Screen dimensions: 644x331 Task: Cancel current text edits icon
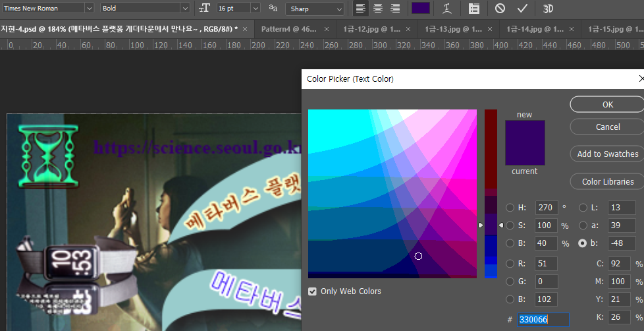(x=500, y=8)
